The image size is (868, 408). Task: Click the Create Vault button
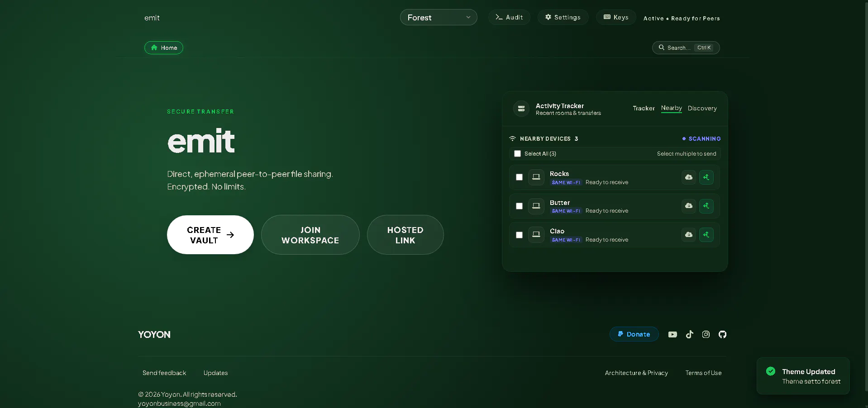click(x=210, y=235)
